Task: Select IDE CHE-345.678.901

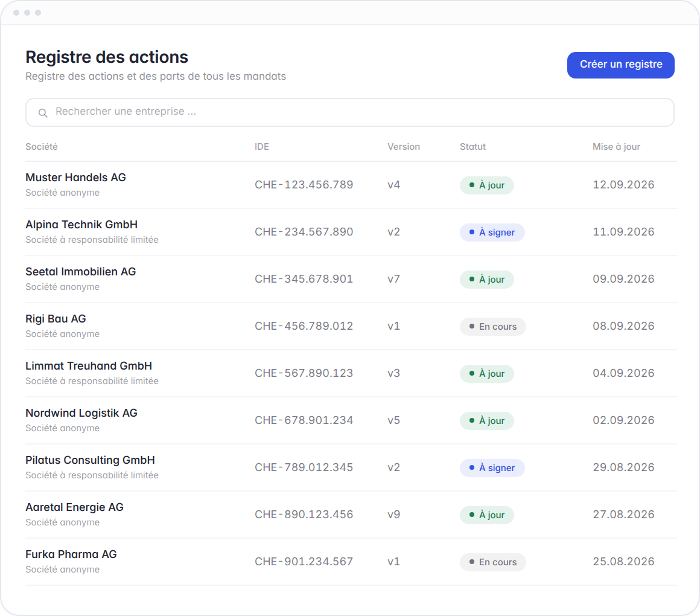Action: pos(304,279)
